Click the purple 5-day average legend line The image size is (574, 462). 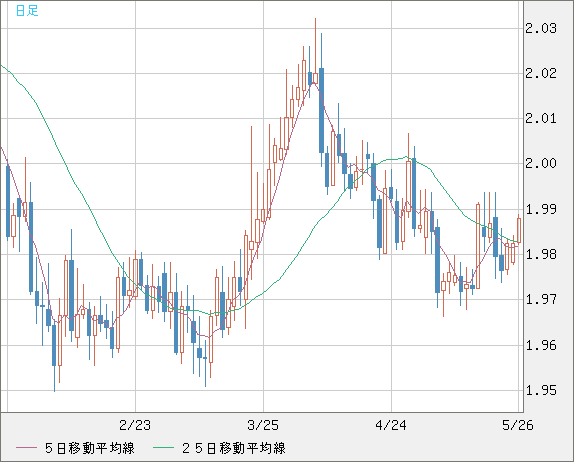(26, 448)
